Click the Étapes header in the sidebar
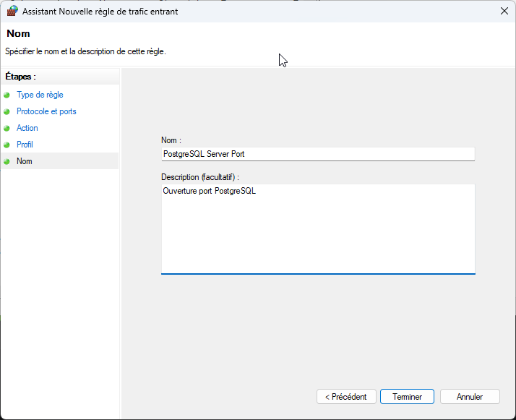Viewport: 516px width, 420px height. (20, 76)
